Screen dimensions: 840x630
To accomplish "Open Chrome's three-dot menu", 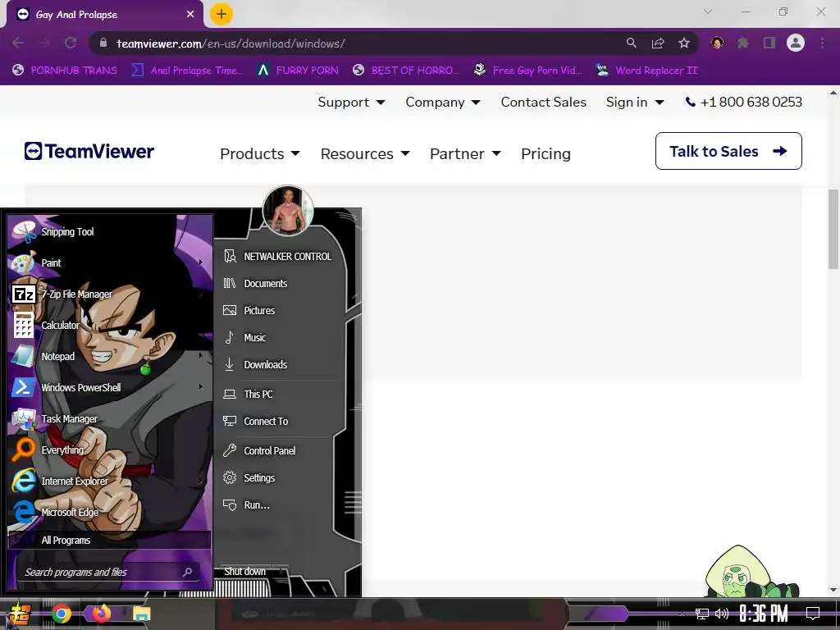I will [x=822, y=43].
